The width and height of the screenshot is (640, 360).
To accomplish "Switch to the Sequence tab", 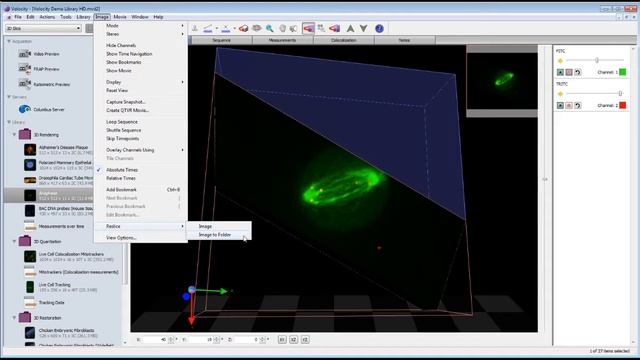I will click(222, 40).
